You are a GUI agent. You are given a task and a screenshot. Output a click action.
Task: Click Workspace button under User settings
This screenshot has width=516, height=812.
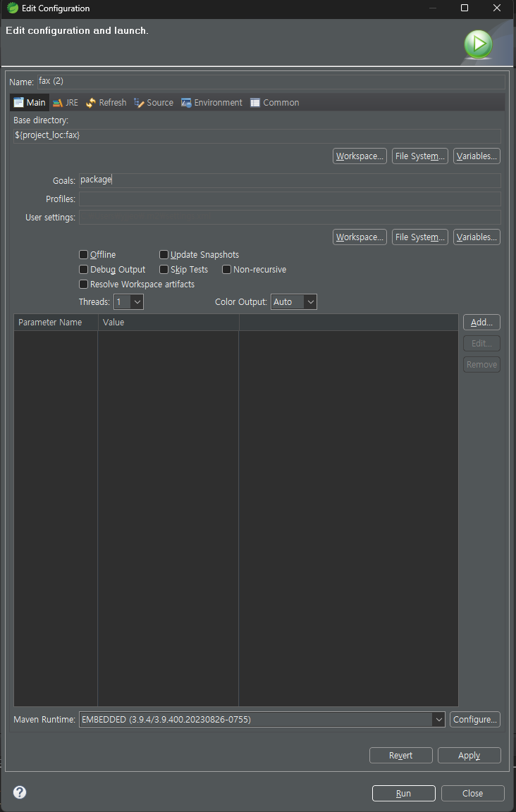click(x=360, y=237)
